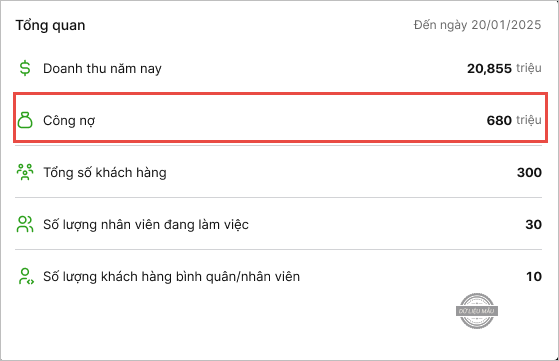This screenshot has width=559, height=361.
Task: Select Số lượng nhân viên đang làm việc
Action: click(146, 225)
